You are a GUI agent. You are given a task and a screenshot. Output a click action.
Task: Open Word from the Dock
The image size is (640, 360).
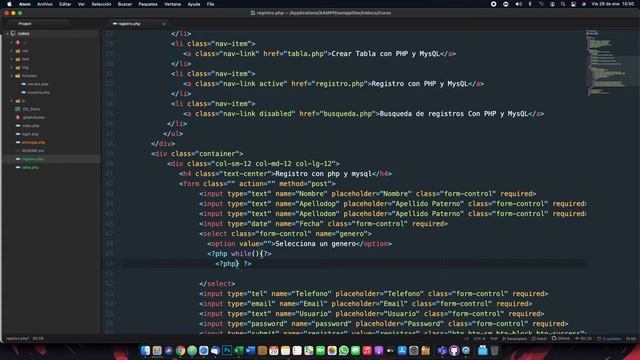pos(250,350)
